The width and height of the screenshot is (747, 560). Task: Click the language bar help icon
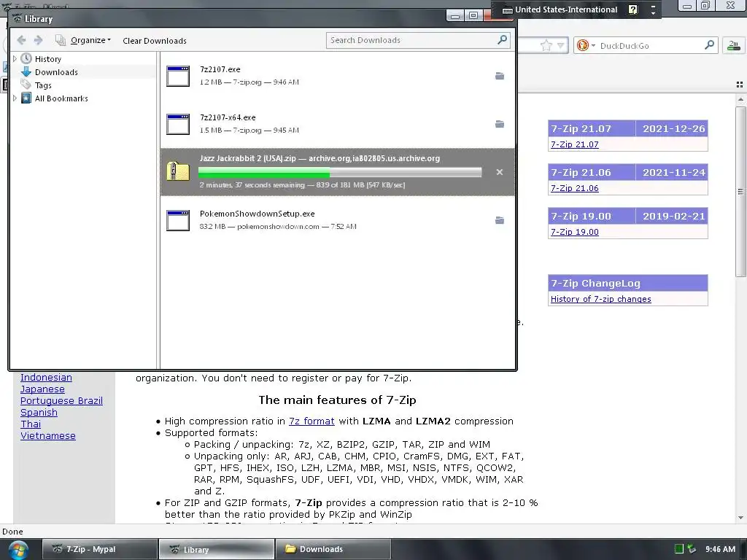click(632, 9)
